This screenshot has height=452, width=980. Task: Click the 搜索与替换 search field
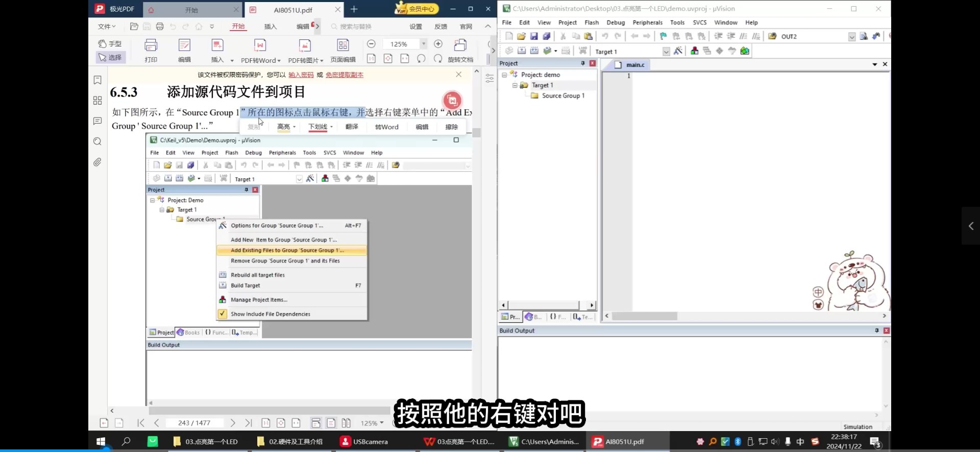coord(355,27)
